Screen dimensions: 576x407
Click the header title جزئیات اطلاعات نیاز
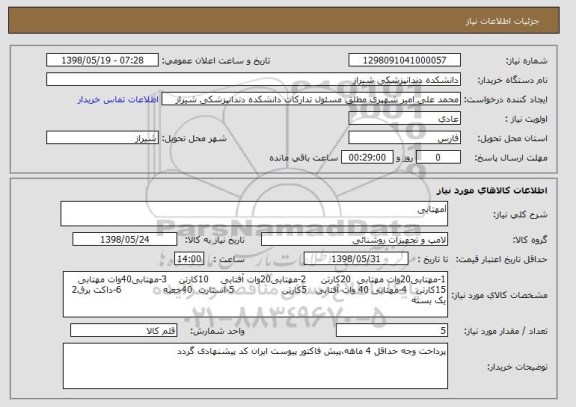click(502, 21)
